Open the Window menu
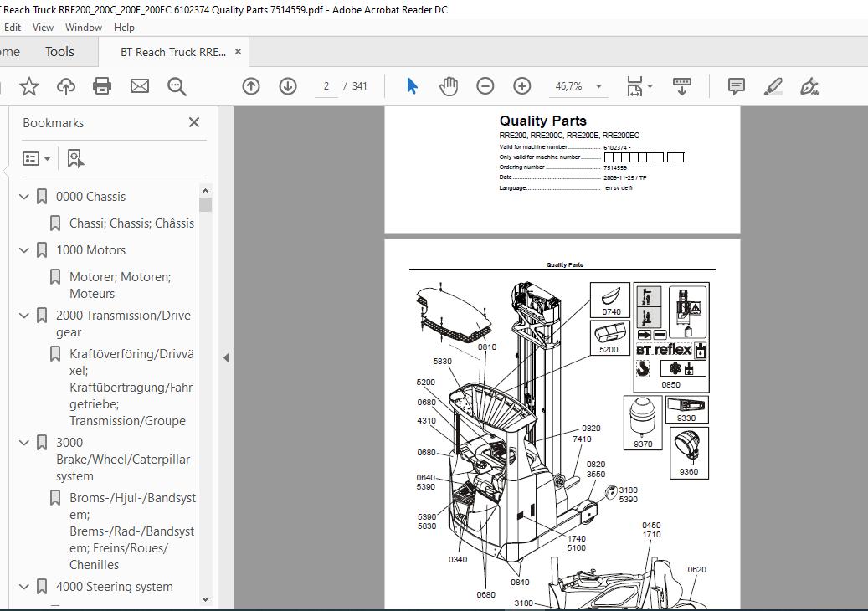The width and height of the screenshot is (868, 611). [84, 27]
